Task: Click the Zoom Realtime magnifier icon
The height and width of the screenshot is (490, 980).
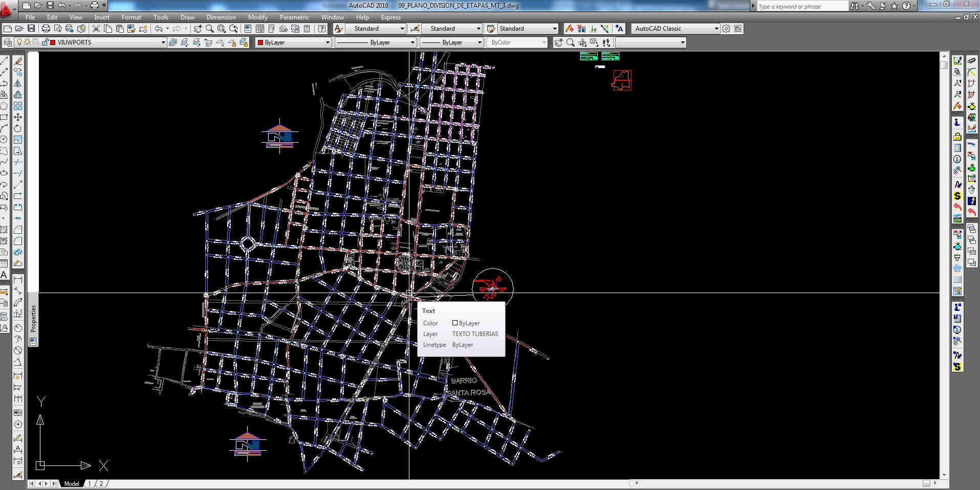Action: [x=210, y=29]
